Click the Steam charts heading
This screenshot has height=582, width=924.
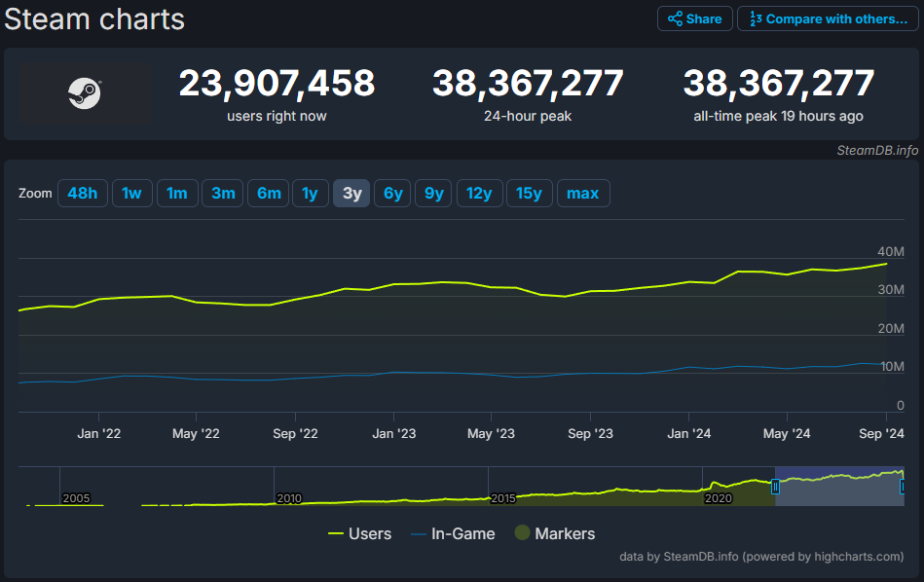click(94, 19)
